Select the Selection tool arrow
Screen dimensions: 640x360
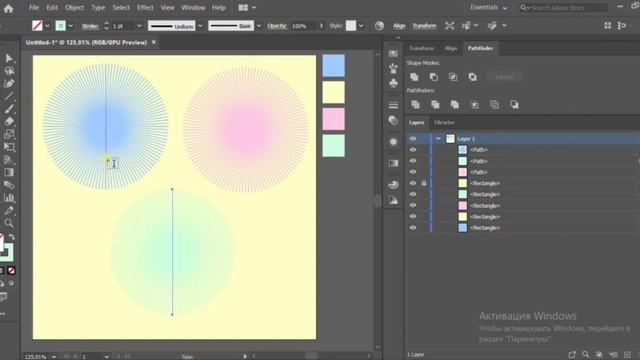click(x=9, y=58)
